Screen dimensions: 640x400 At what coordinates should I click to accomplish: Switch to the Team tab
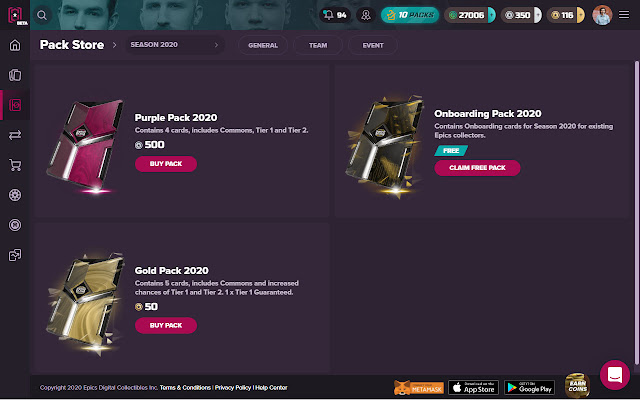point(318,45)
